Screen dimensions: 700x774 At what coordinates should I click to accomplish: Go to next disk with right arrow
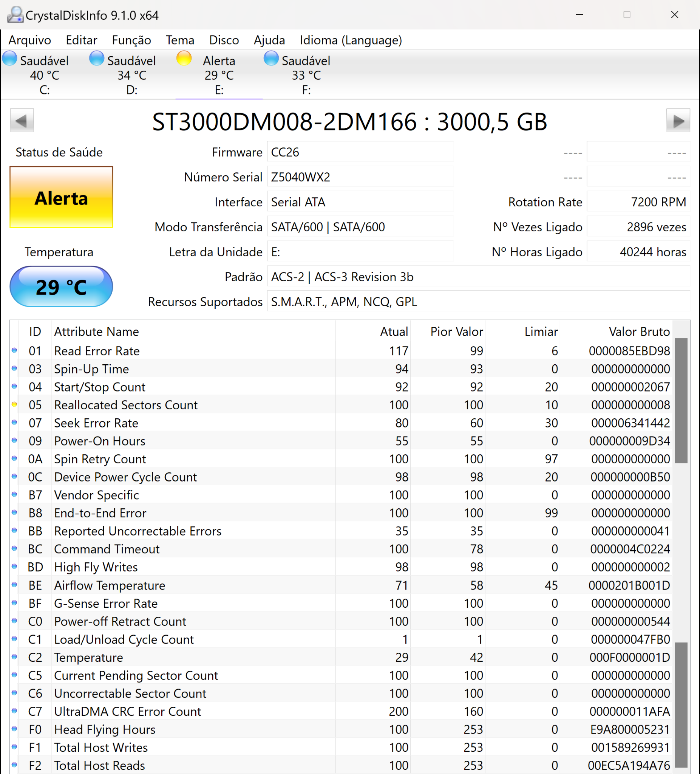[678, 121]
